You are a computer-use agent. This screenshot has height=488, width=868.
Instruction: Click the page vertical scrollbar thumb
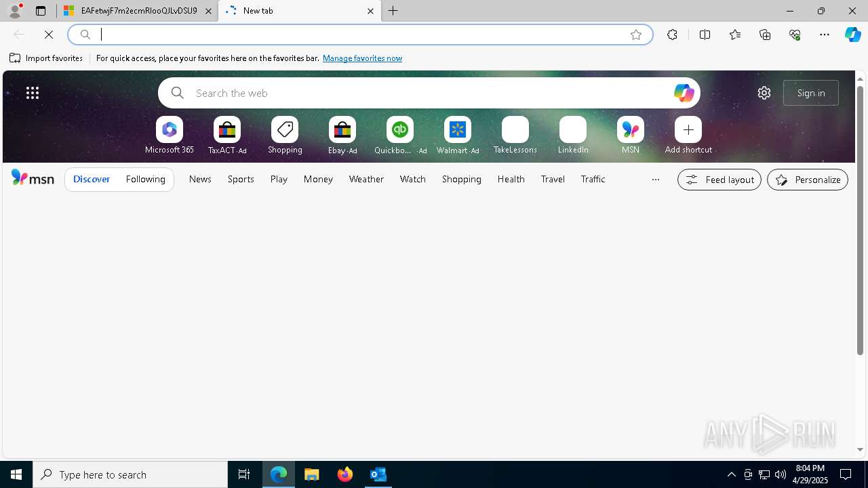coord(860,220)
